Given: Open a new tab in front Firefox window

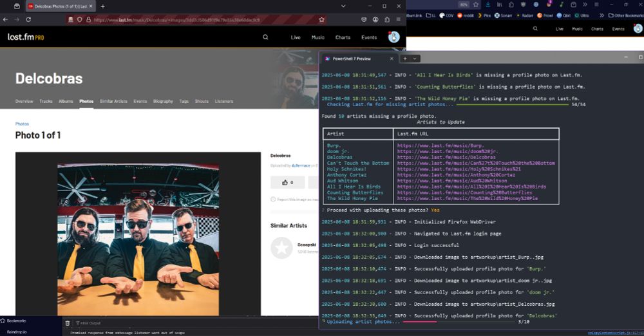Looking at the screenshot, I should click(102, 6).
